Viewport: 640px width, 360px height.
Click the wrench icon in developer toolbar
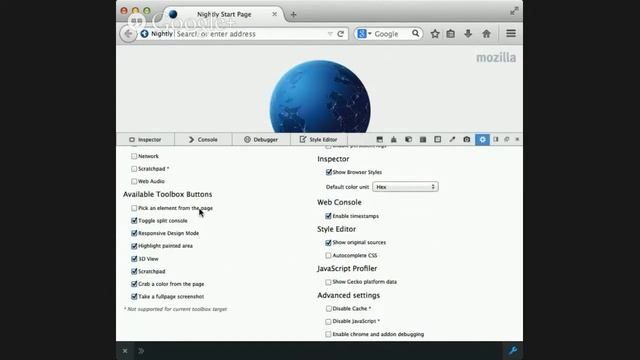(513, 351)
